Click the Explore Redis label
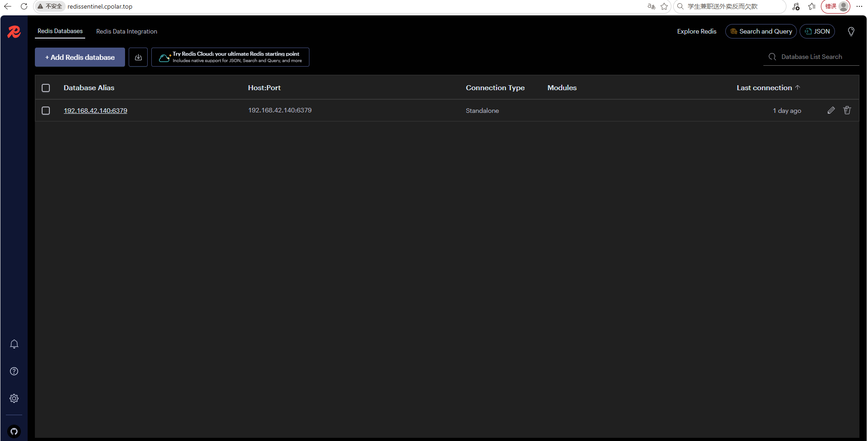 [697, 31]
